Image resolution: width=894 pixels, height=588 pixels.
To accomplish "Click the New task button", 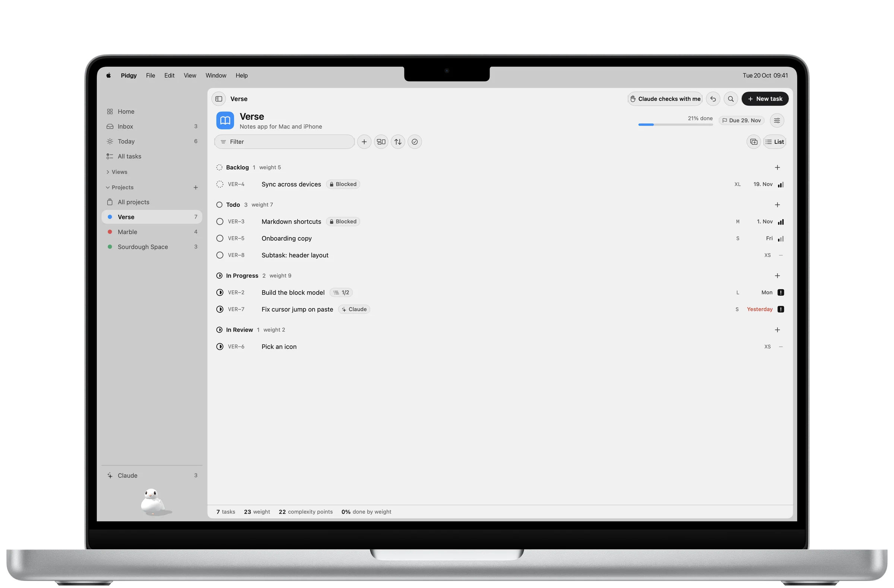I will tap(765, 99).
